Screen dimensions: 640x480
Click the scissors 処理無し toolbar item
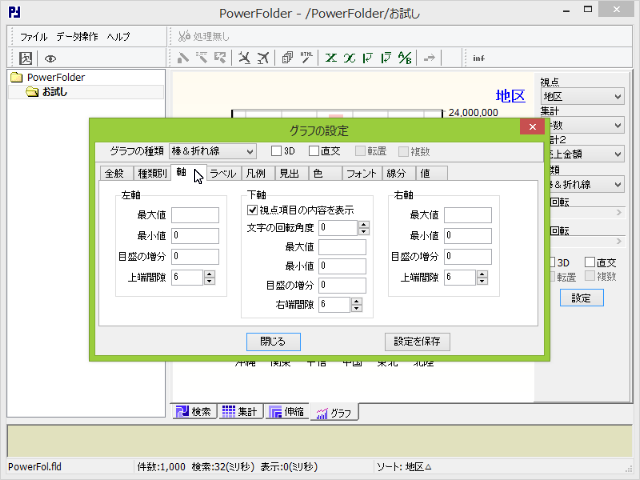(x=204, y=37)
